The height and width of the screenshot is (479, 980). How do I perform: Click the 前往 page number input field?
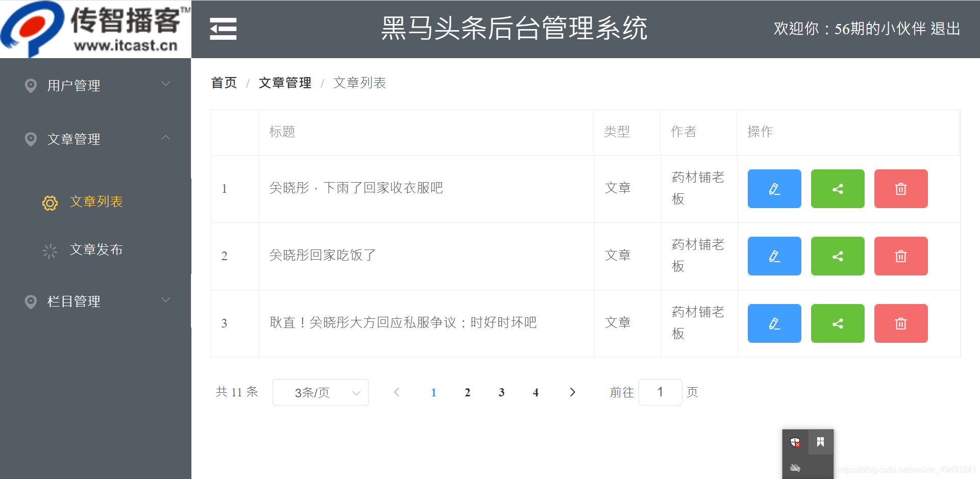[x=660, y=392]
